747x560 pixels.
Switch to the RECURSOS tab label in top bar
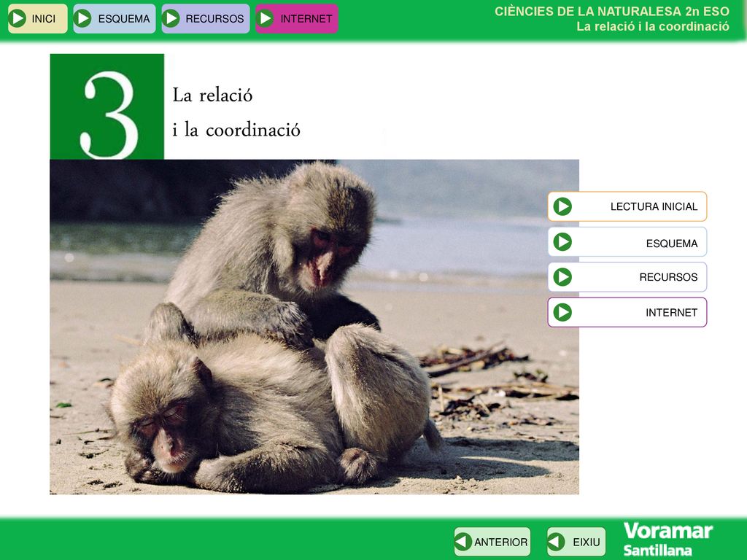(214, 18)
